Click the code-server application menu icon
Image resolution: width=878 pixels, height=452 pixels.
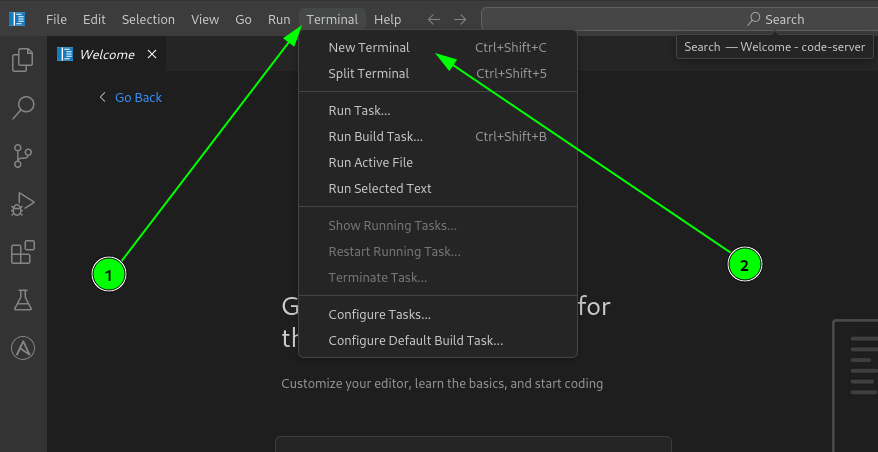[17, 19]
